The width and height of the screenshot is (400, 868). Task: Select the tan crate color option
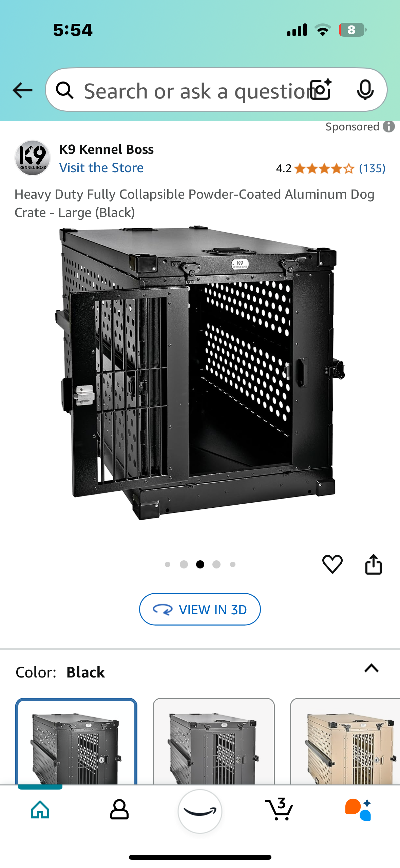(345, 741)
